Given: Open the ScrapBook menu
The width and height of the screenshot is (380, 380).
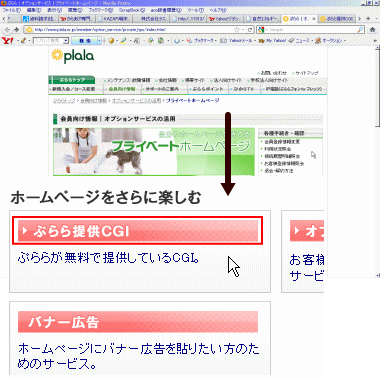Looking at the screenshot, I should coord(132,10).
